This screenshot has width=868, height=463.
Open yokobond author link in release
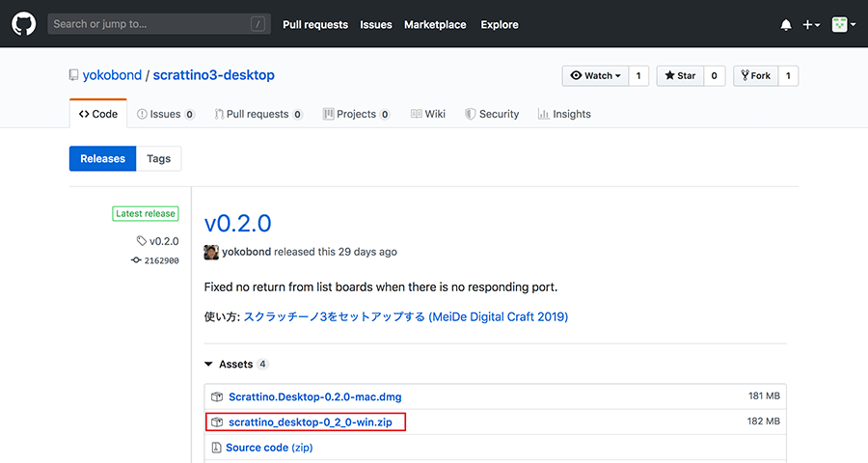246,252
